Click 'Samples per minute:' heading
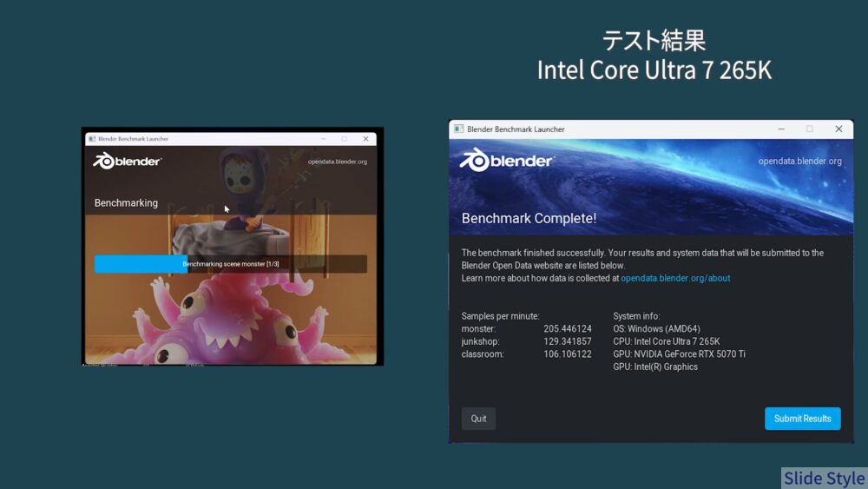Viewport: 868px width, 489px height. pyautogui.click(x=501, y=316)
